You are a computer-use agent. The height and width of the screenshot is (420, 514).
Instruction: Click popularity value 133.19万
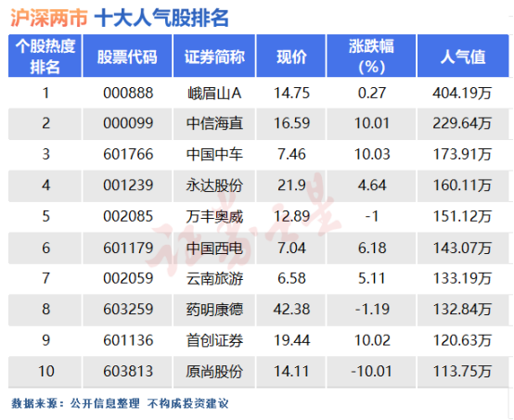pos(462,278)
